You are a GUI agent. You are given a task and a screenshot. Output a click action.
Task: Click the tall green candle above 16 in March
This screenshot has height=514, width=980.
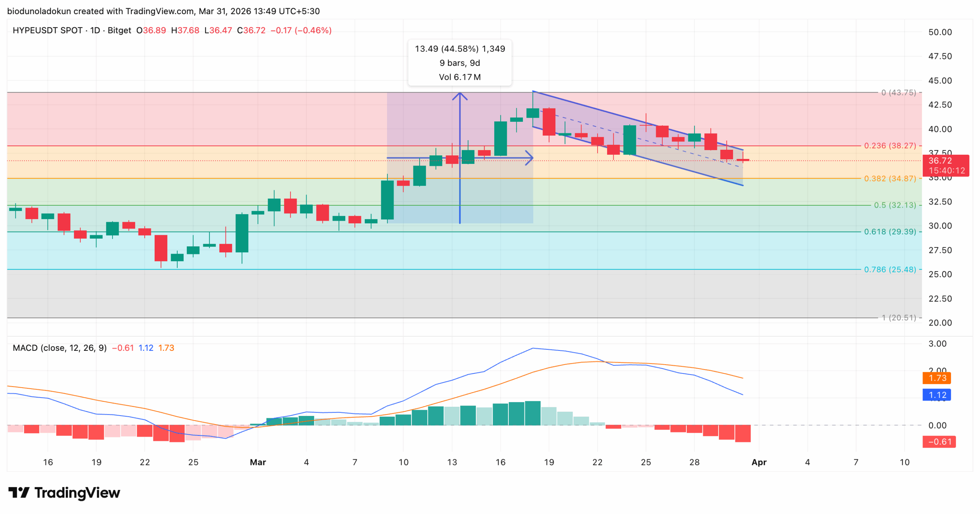pyautogui.click(x=500, y=139)
